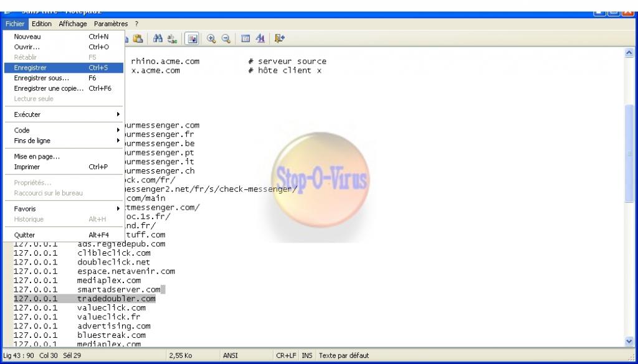Open the Affichage menu
This screenshot has width=638, height=364.
coord(73,24)
